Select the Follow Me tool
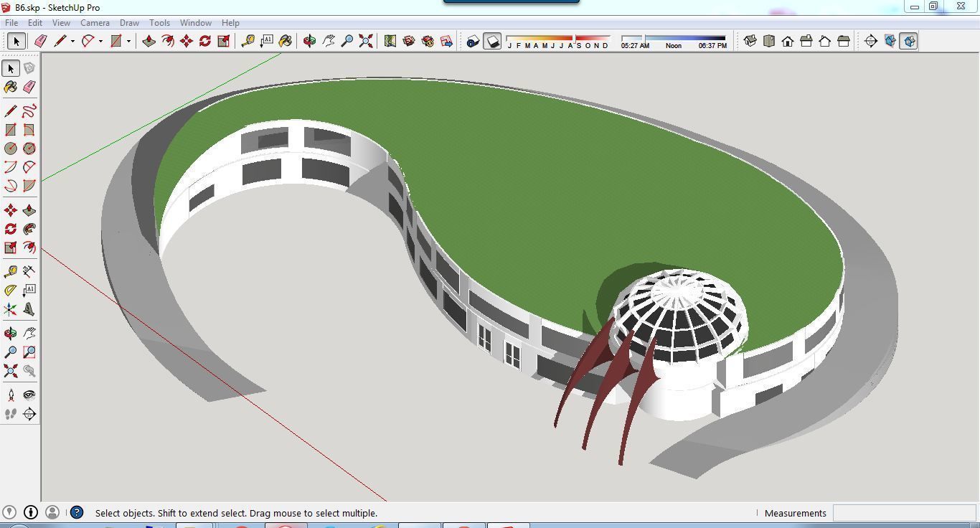This screenshot has width=980, height=528. click(x=29, y=229)
